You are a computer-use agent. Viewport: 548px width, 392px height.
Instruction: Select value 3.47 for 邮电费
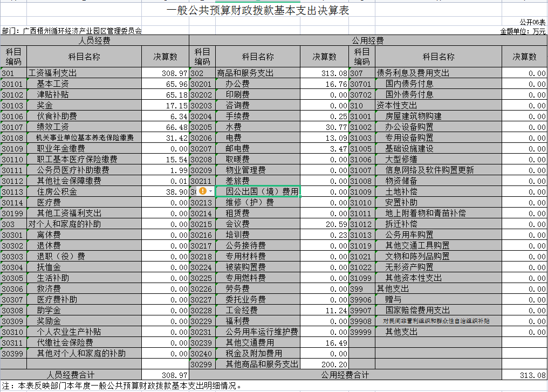(x=324, y=148)
